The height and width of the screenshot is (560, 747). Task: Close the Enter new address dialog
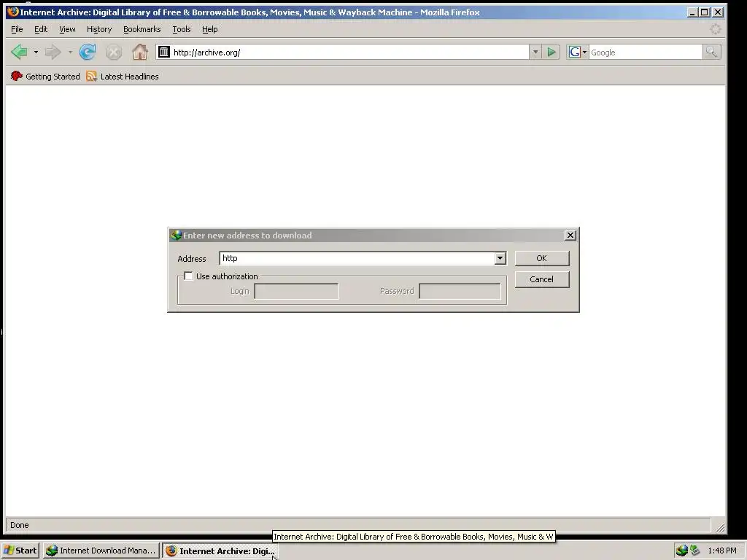pos(570,236)
